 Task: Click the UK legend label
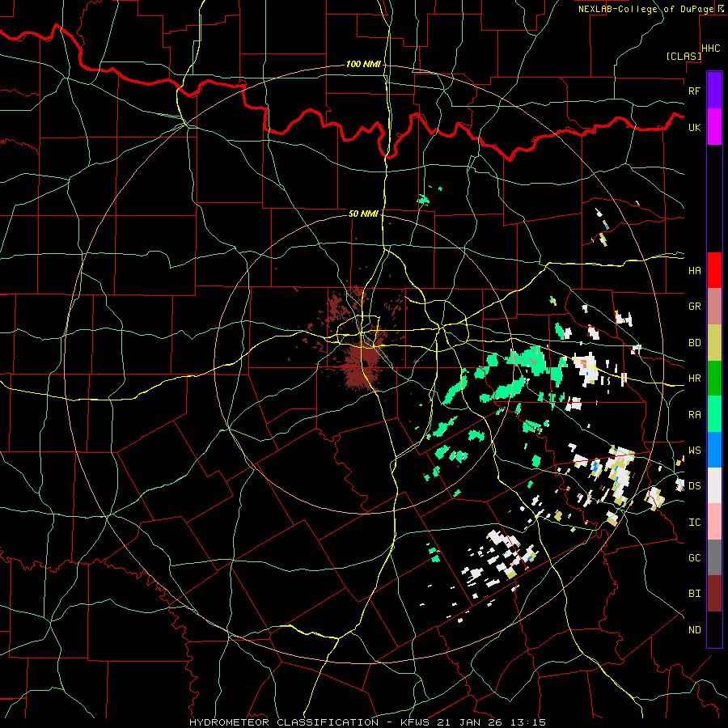(694, 127)
